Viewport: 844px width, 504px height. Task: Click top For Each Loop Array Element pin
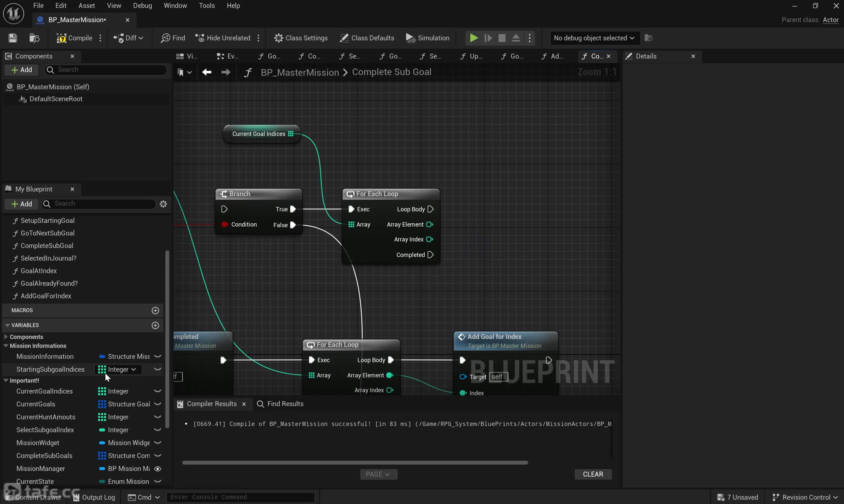[x=430, y=224]
